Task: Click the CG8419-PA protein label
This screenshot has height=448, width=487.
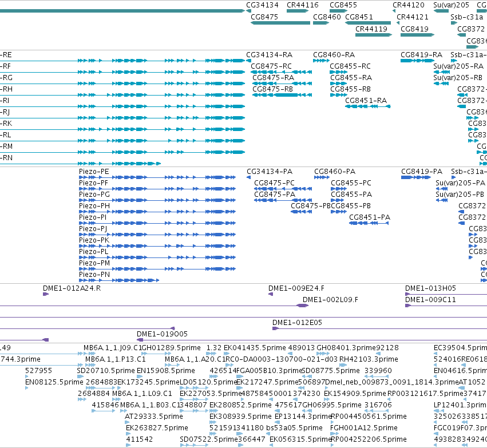Action: point(422,172)
